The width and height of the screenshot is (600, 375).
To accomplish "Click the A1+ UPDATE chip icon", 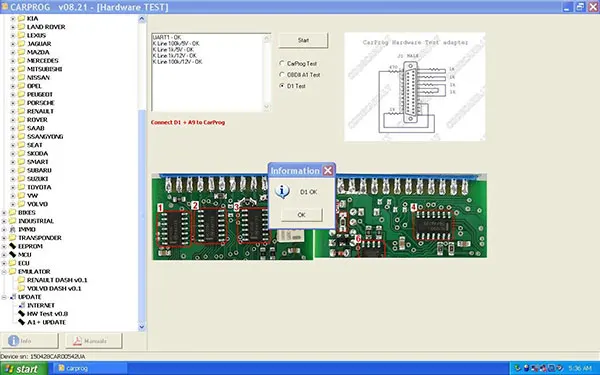I will pyautogui.click(x=21, y=322).
